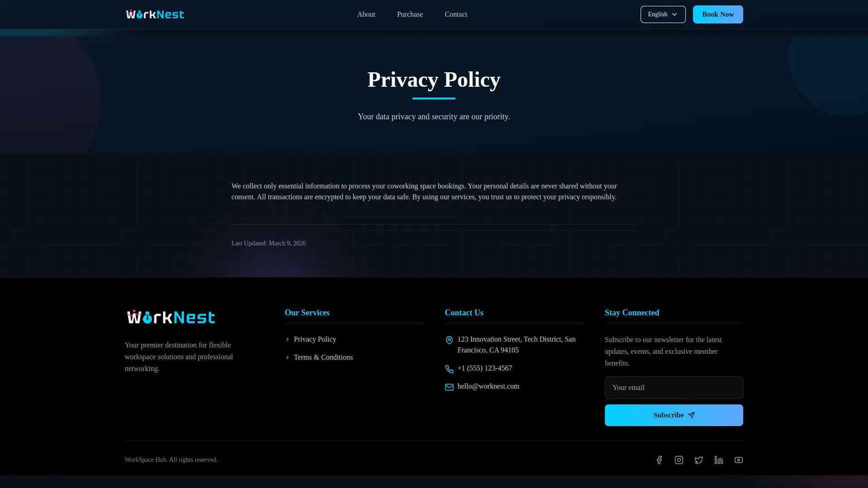868x488 pixels.
Task: Click the WorkNest footer logo
Action: coord(171,317)
